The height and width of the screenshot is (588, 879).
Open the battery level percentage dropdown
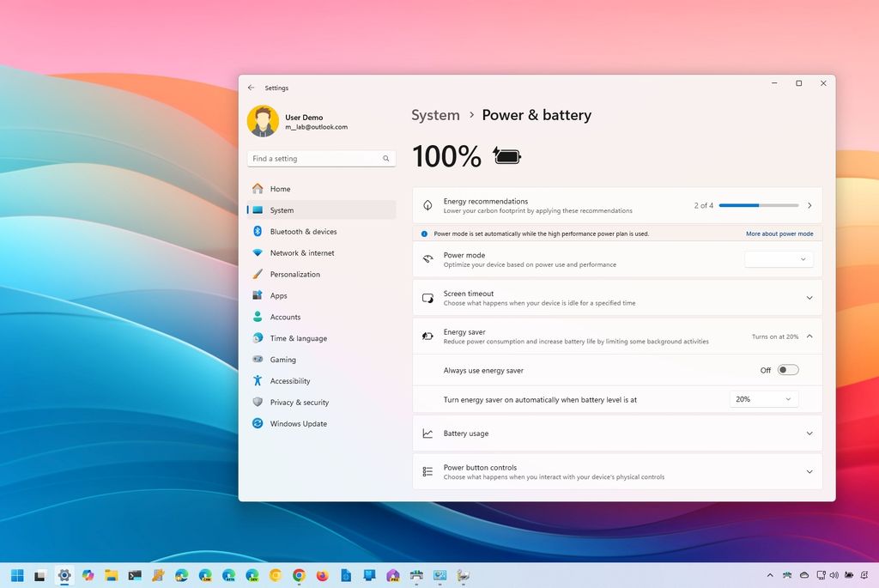763,398
